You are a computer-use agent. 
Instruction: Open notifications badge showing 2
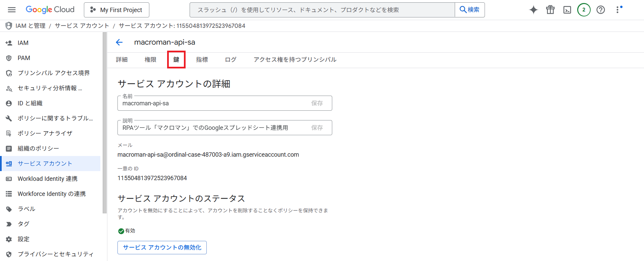pyautogui.click(x=584, y=10)
